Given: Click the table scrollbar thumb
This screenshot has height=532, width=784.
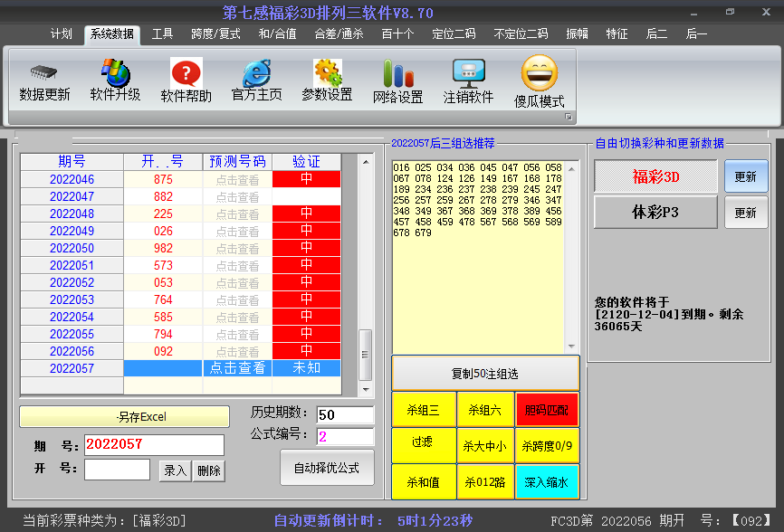Looking at the screenshot, I should pyautogui.click(x=366, y=355).
